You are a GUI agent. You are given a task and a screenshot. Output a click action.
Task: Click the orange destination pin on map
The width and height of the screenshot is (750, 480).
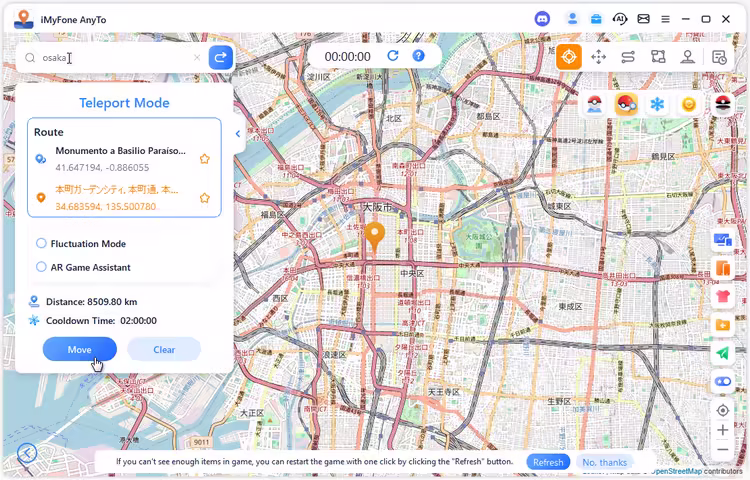(375, 236)
